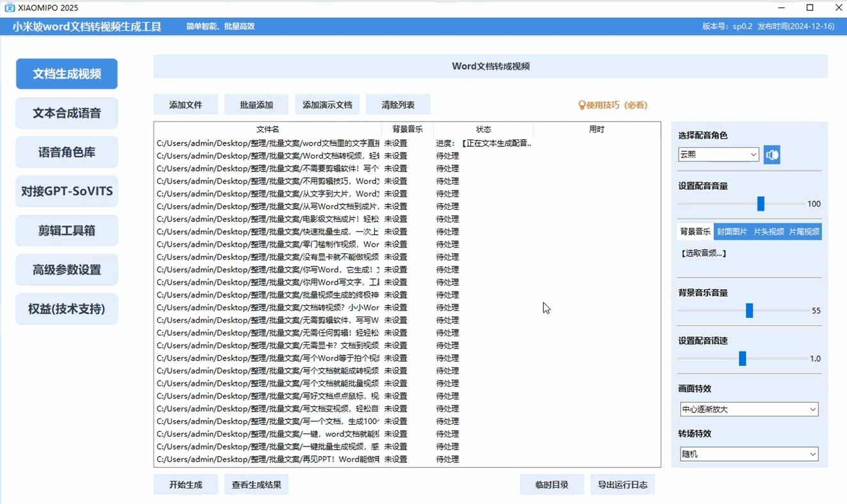Select the row '快速批量生成，一次上'
Viewport: 847px width, 504px height.
click(407, 232)
